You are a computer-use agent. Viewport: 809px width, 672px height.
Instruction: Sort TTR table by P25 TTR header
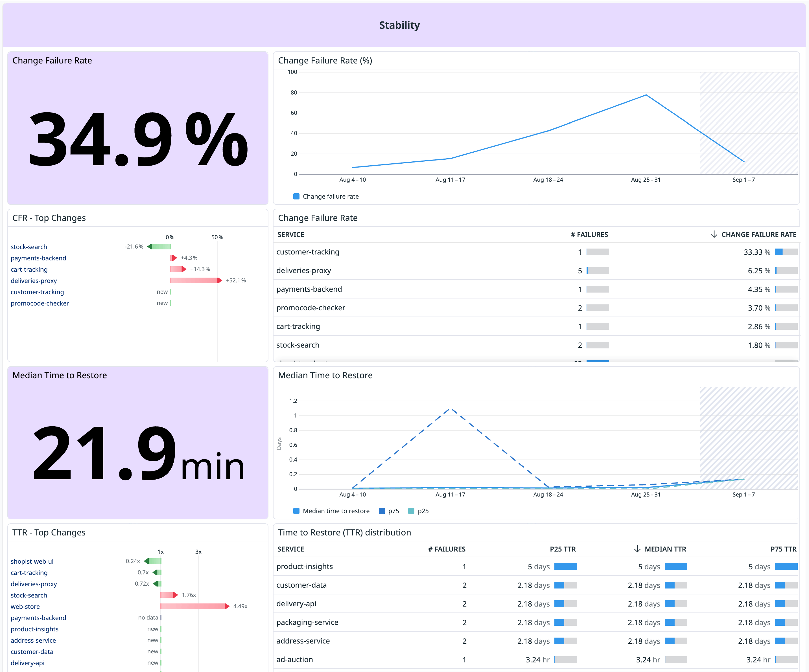click(x=563, y=549)
